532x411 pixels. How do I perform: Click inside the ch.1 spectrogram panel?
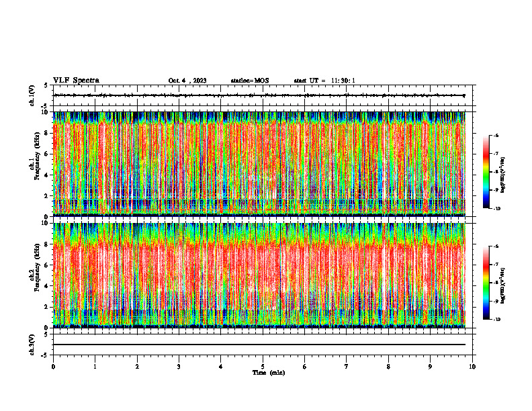[x=259, y=164]
